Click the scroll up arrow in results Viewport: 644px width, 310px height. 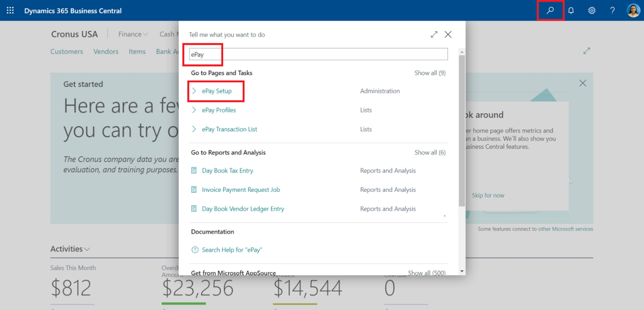point(462,52)
